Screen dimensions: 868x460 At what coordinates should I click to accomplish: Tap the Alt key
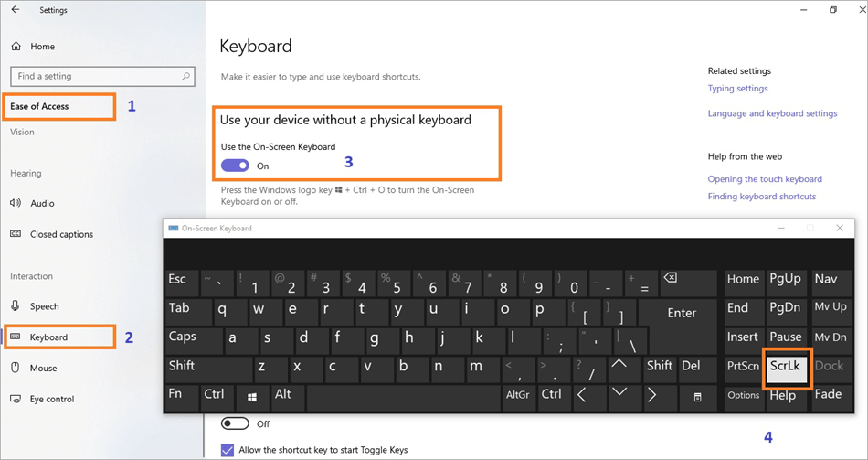287,397
